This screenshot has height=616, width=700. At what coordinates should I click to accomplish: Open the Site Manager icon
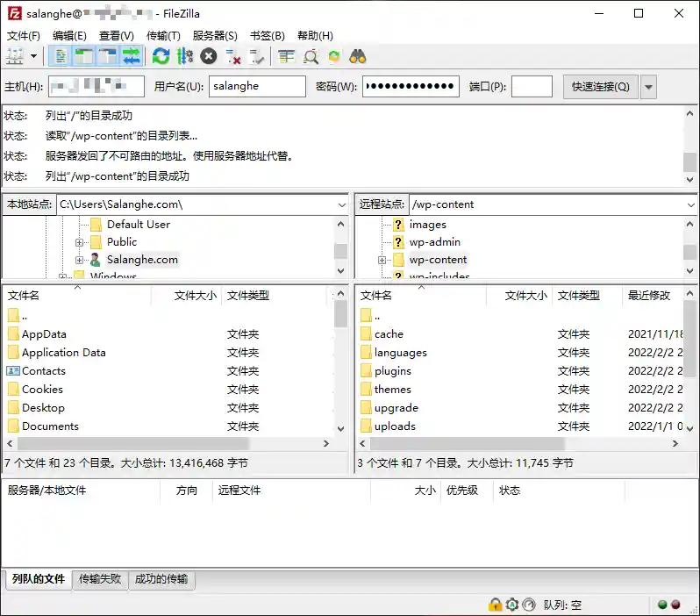pos(15,56)
